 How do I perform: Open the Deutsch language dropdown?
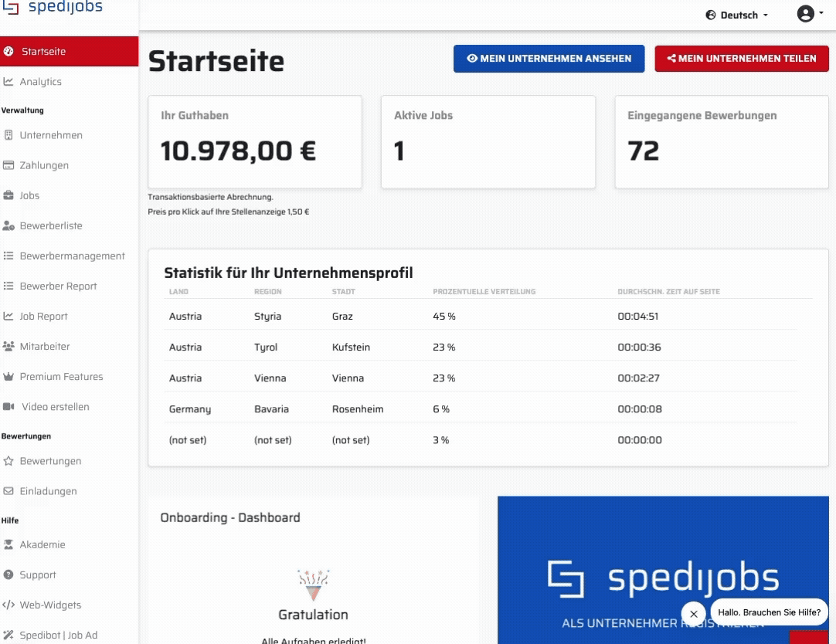[737, 15]
